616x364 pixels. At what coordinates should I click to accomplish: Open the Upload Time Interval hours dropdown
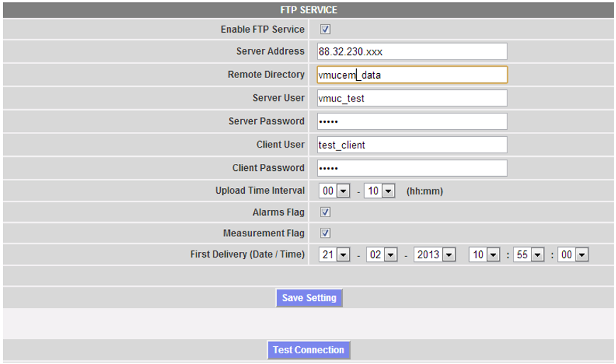point(335,192)
